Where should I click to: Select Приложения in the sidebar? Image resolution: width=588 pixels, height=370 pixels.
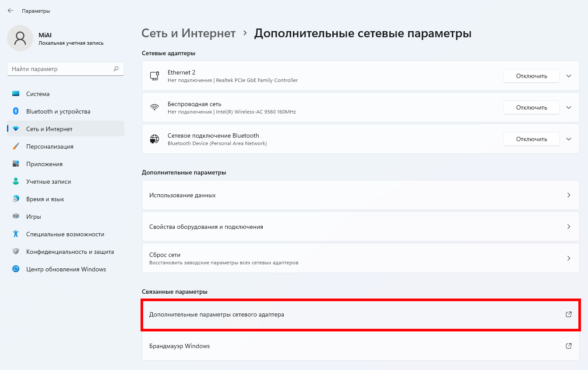[44, 164]
